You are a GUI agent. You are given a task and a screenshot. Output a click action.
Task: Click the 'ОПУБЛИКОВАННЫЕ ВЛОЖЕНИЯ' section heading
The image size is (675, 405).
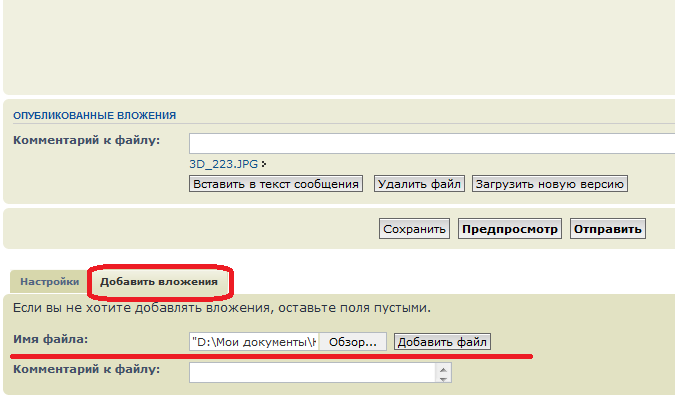(95, 116)
